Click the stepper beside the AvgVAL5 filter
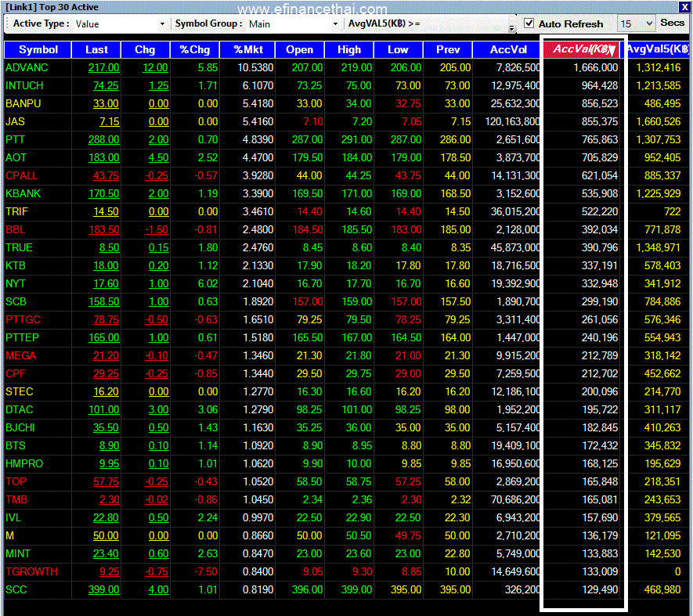 pyautogui.click(x=512, y=28)
